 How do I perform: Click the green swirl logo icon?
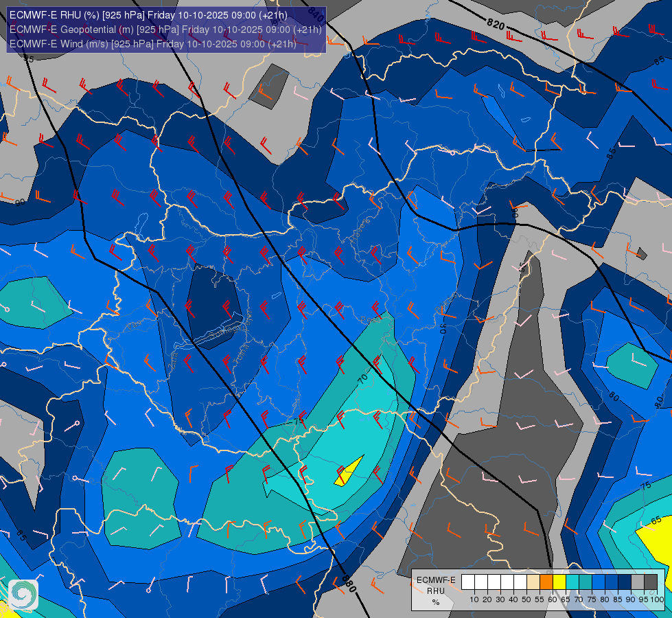click(x=23, y=594)
